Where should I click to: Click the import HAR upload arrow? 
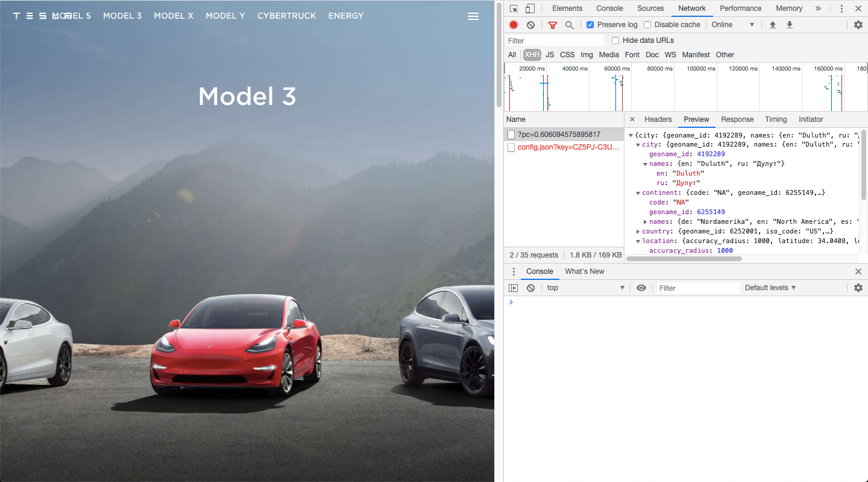tap(772, 25)
